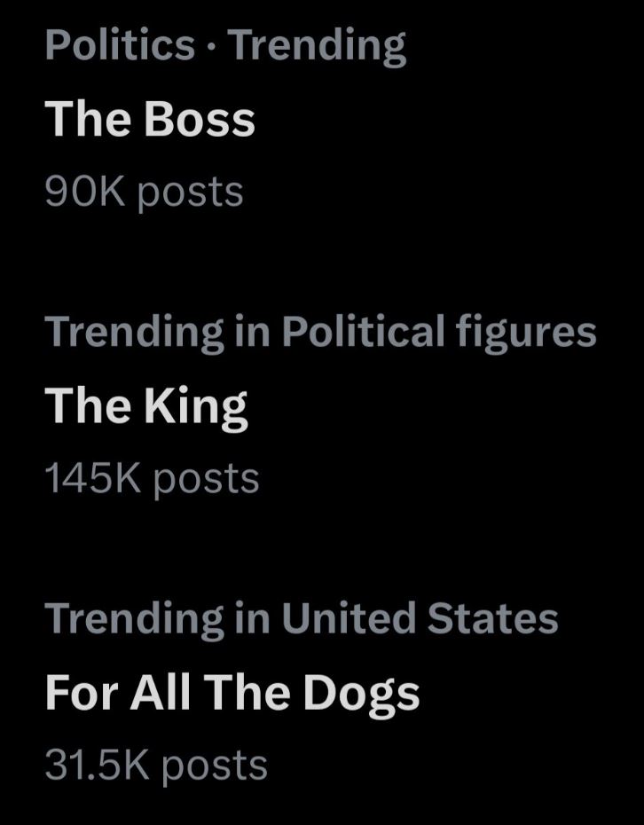This screenshot has height=825, width=644.
Task: Click United States text in category line
Action: (420, 617)
